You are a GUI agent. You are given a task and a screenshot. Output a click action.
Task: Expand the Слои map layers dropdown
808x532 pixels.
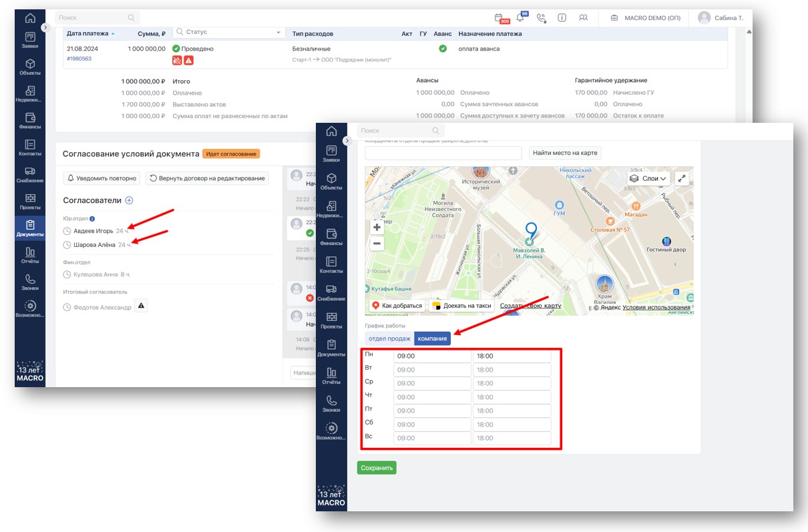coord(649,178)
